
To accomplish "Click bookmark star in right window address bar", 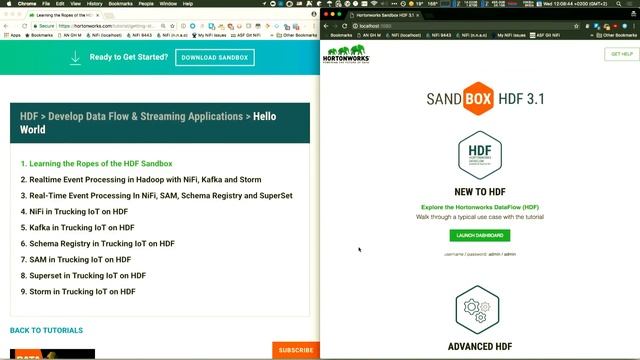I will pos(576,26).
